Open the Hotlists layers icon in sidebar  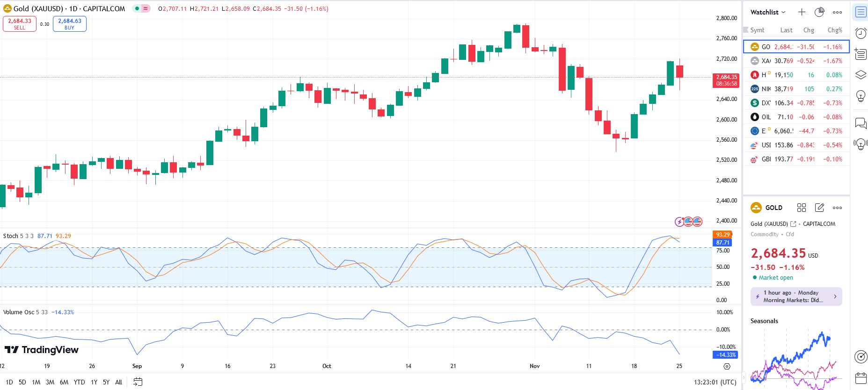click(x=861, y=75)
